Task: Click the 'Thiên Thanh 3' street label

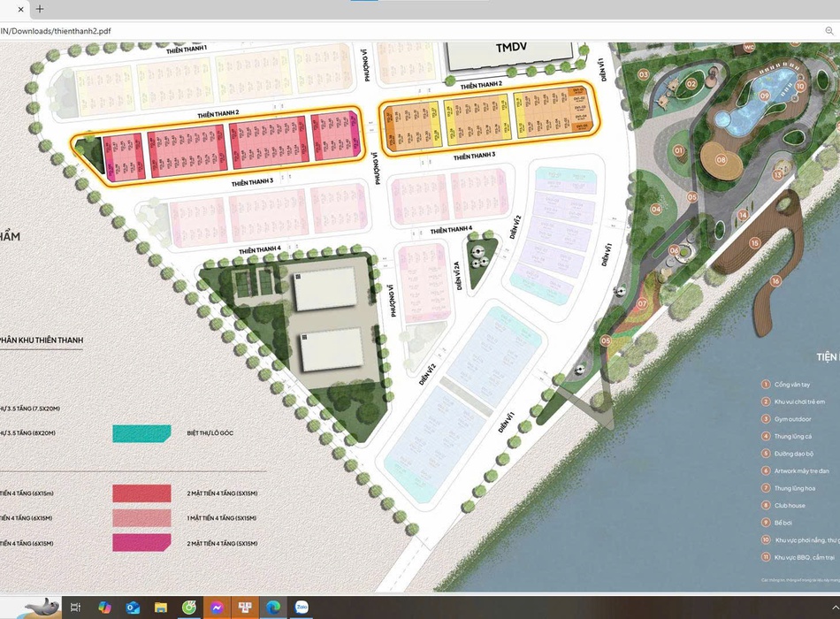Action: [252, 183]
